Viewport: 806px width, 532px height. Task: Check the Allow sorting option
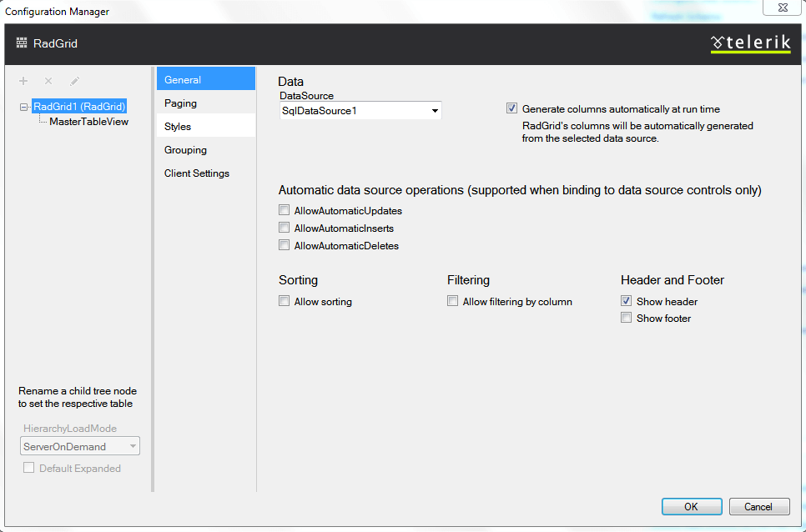click(x=285, y=302)
